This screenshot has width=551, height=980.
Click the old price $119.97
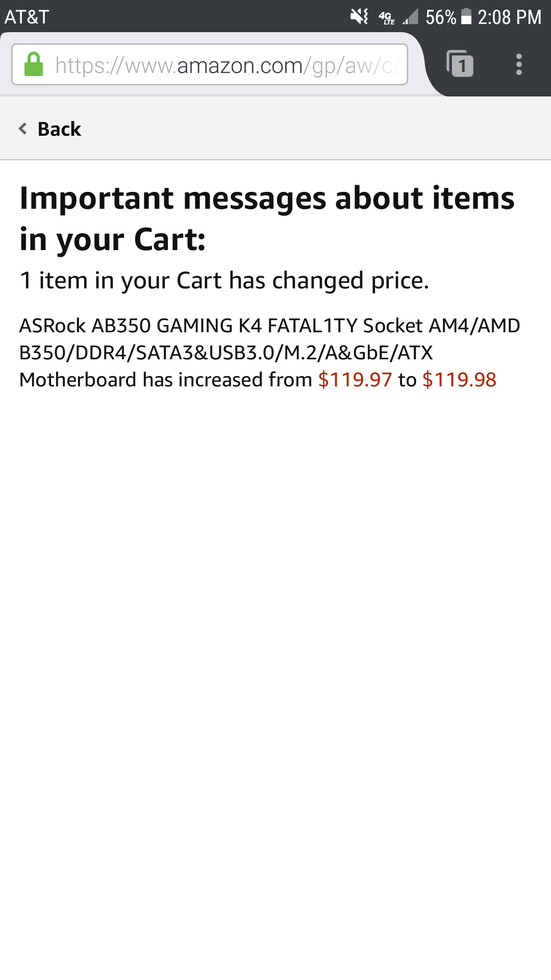point(355,380)
